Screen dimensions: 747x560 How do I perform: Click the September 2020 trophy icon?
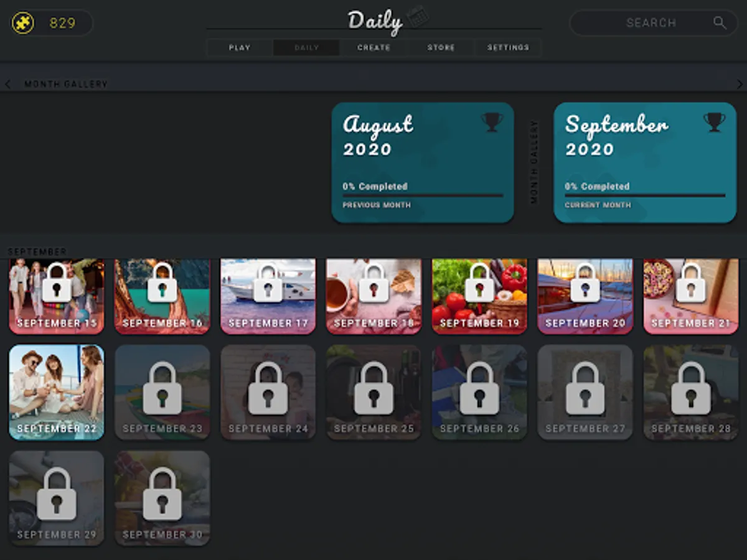pyautogui.click(x=714, y=122)
